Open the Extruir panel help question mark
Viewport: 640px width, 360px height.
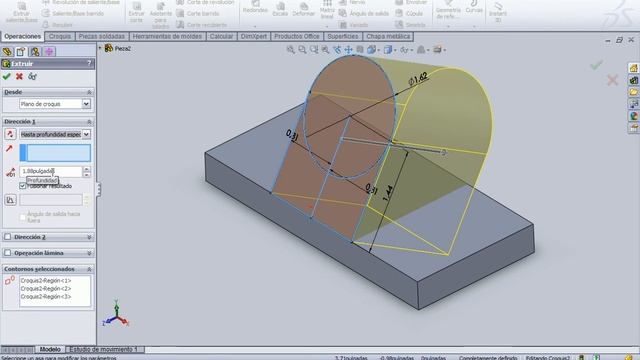[x=89, y=63]
